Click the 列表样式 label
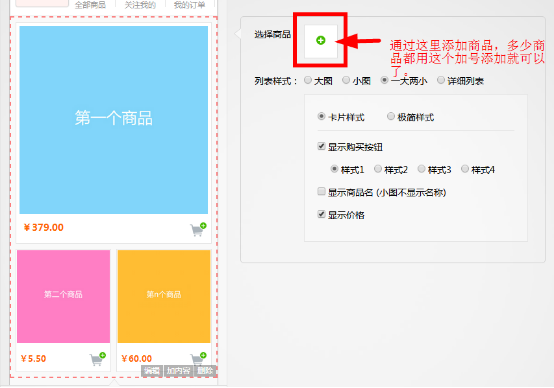This screenshot has height=388, width=554. click(x=276, y=81)
